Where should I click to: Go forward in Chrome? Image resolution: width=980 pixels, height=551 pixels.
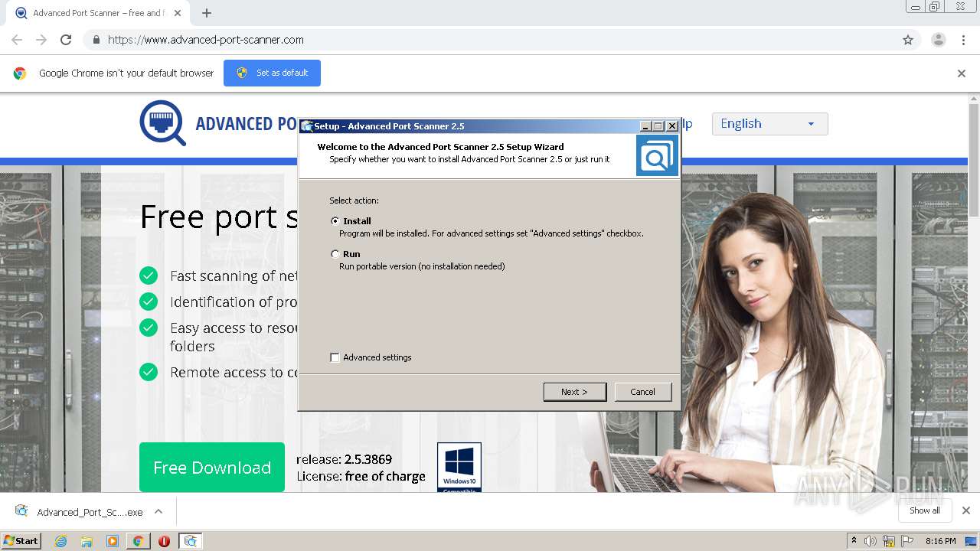pyautogui.click(x=41, y=40)
